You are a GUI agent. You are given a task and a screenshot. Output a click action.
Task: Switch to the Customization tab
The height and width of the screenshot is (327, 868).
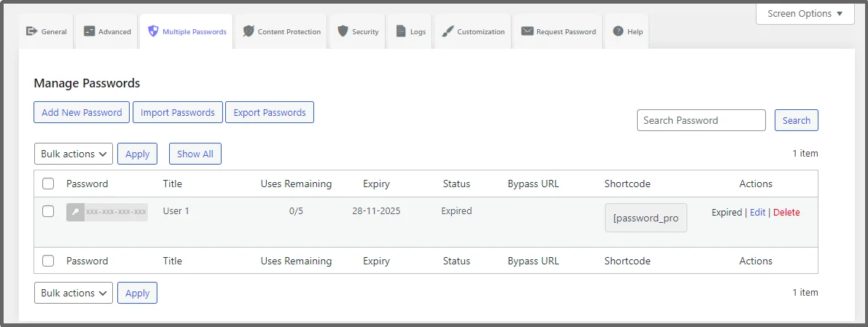(x=473, y=31)
